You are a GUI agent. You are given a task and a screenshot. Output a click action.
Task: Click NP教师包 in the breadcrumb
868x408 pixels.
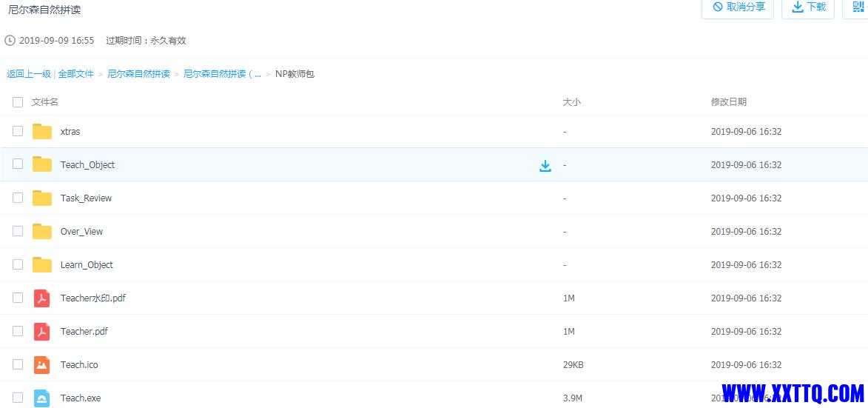295,73
